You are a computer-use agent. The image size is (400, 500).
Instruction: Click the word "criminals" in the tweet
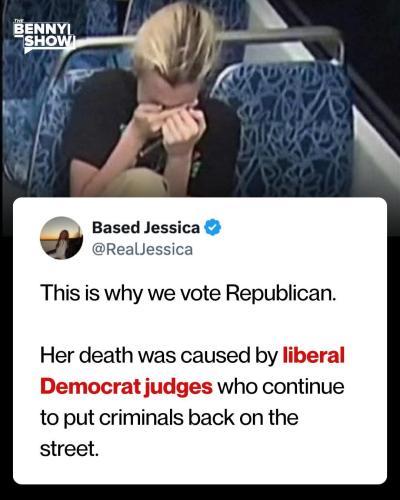pos(141,417)
